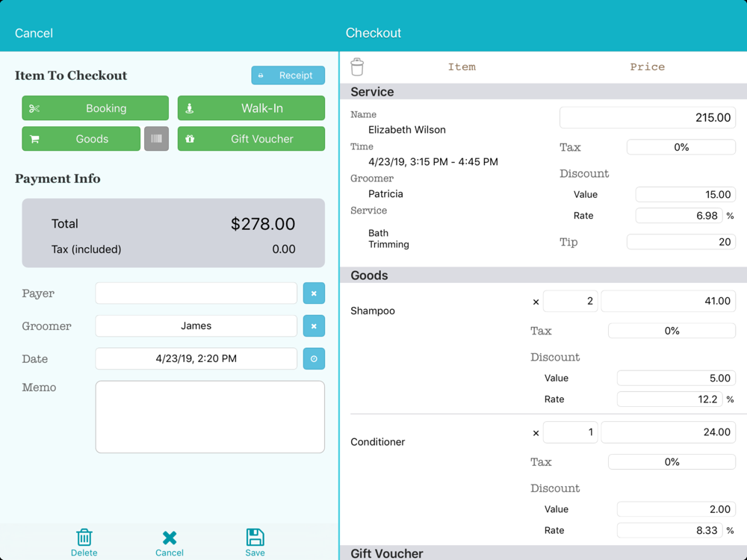Open the date clock picker button
The image size is (747, 560).
point(314,358)
